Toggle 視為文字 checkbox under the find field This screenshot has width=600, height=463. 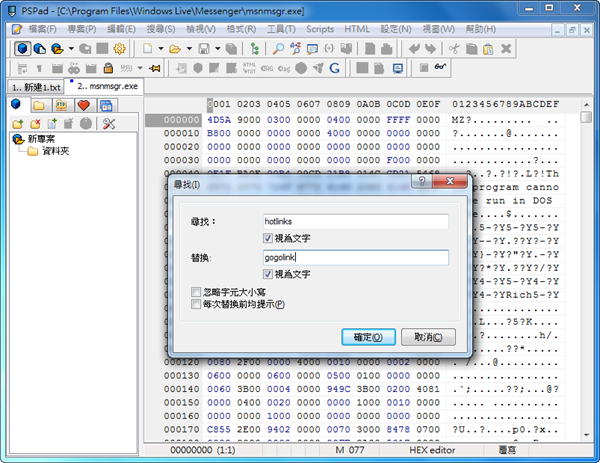(x=268, y=238)
